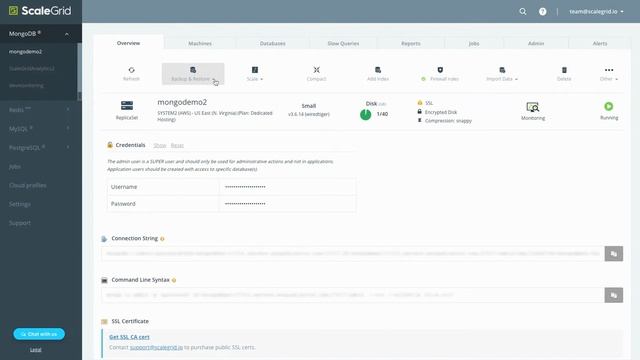
Task: Click the masked Username value
Action: pyautogui.click(x=245, y=187)
